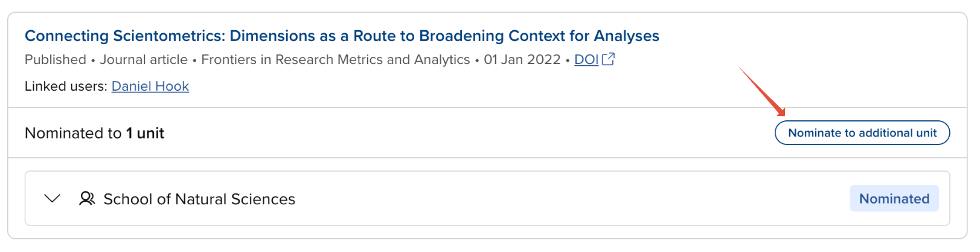Click the red arrow annotation
Viewport: 980px width, 252px height.
[x=761, y=91]
